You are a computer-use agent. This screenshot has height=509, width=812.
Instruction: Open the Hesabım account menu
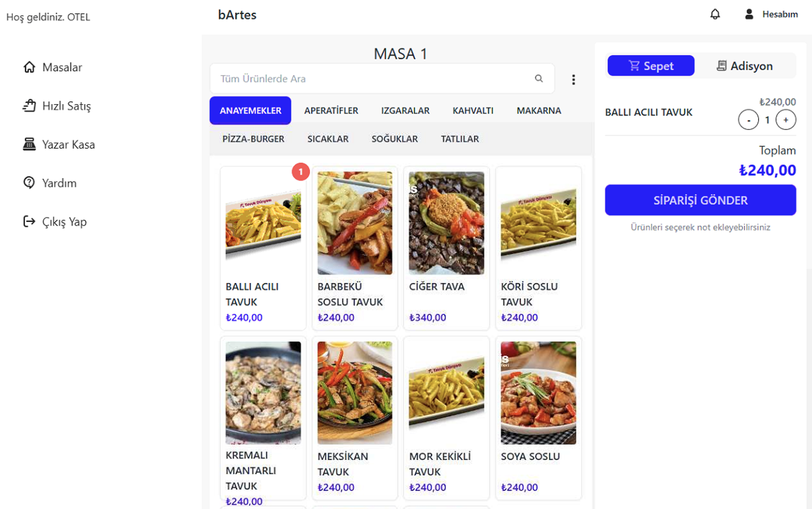[771, 14]
